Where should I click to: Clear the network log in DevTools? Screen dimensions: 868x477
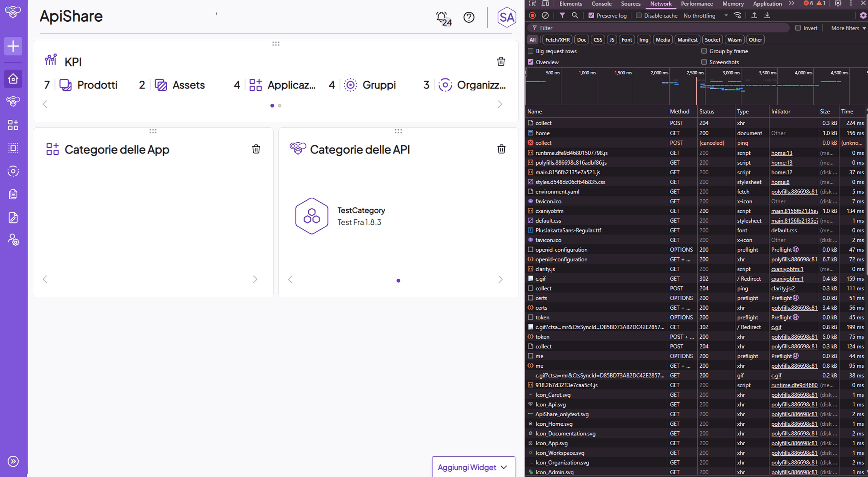click(545, 15)
